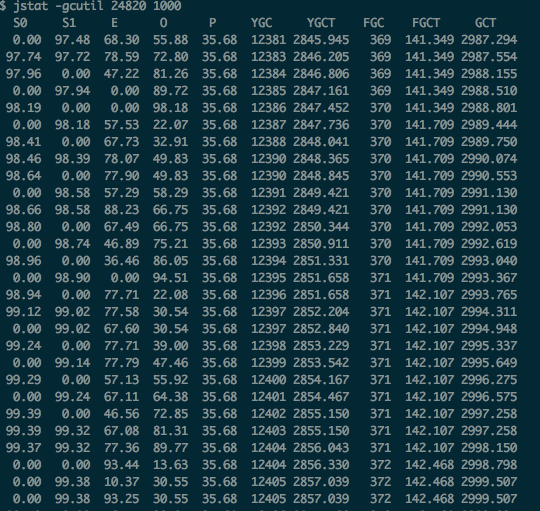Image resolution: width=540 pixels, height=511 pixels.
Task: Click the S0 column header
Action: click(20, 23)
